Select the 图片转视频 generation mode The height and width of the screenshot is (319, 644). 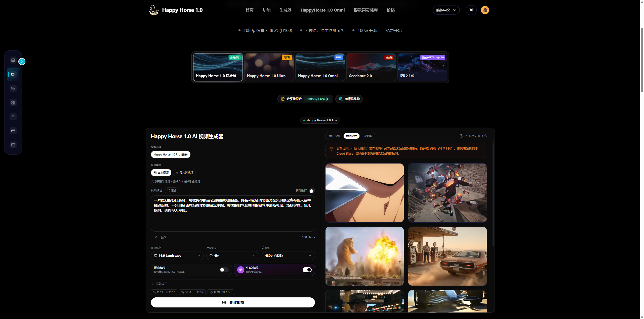(184, 173)
